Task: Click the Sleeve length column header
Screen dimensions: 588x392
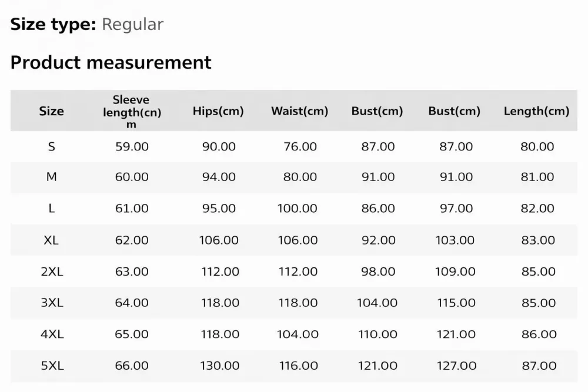Action: [132, 112]
